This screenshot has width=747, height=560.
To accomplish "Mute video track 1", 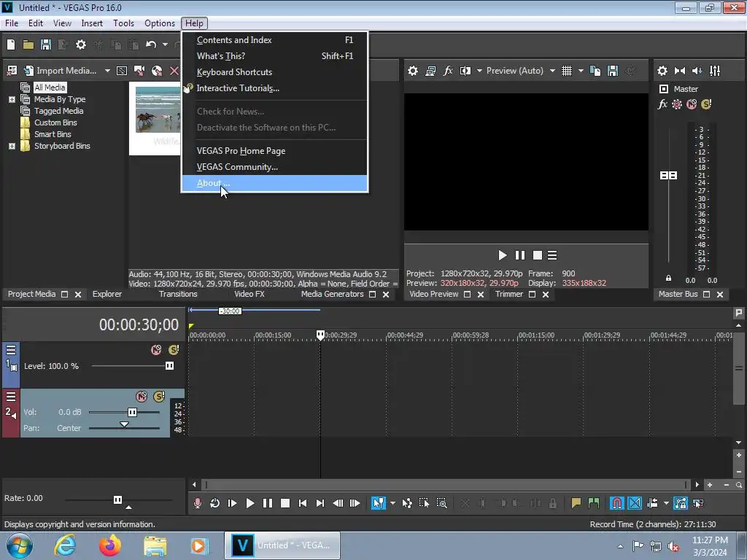I will point(156,350).
